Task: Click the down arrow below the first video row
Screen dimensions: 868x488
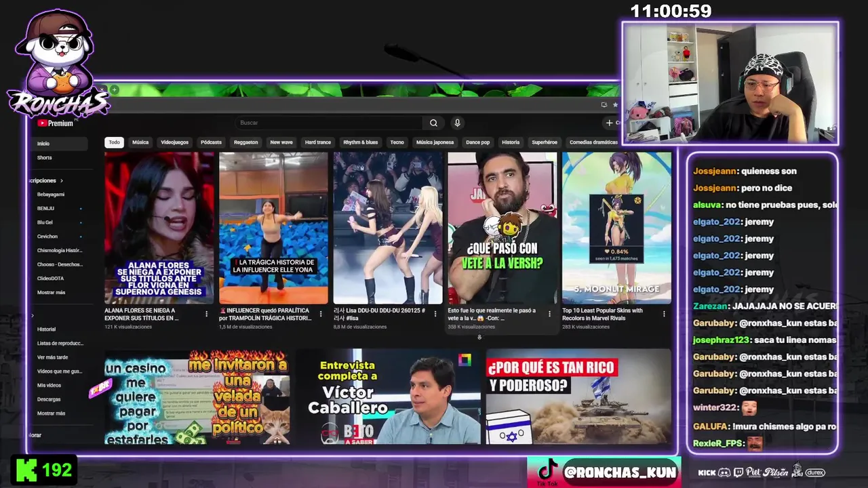Action: tap(479, 337)
